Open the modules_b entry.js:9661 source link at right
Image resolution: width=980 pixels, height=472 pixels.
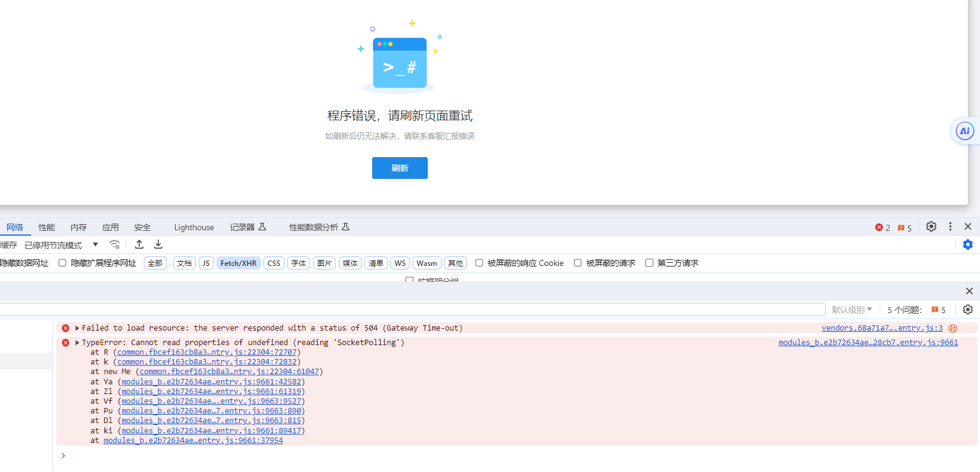(868, 343)
